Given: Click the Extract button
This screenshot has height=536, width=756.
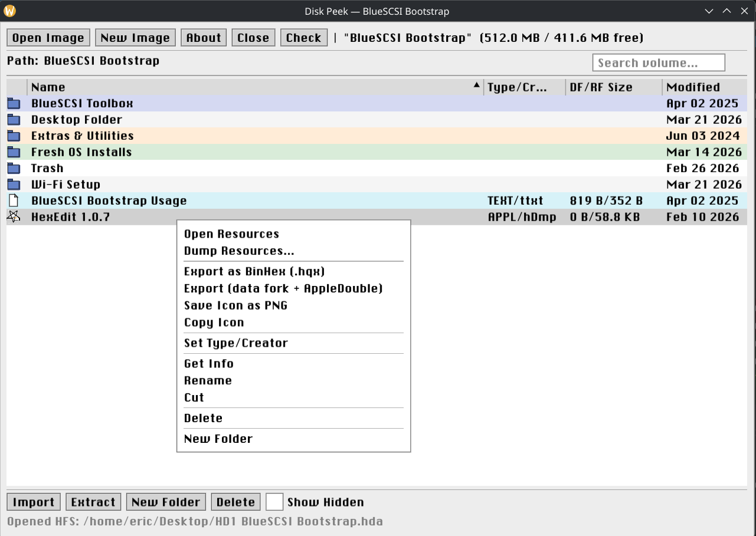Looking at the screenshot, I should (93, 501).
